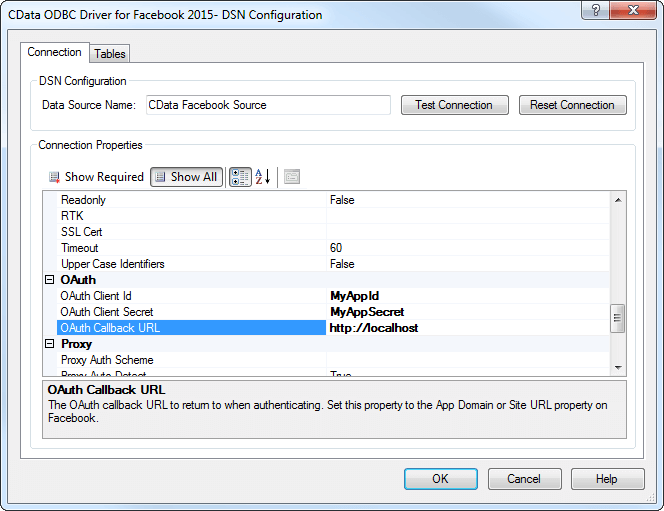The height and width of the screenshot is (511, 664).
Task: Click the Timeout value 60
Action: tap(468, 248)
